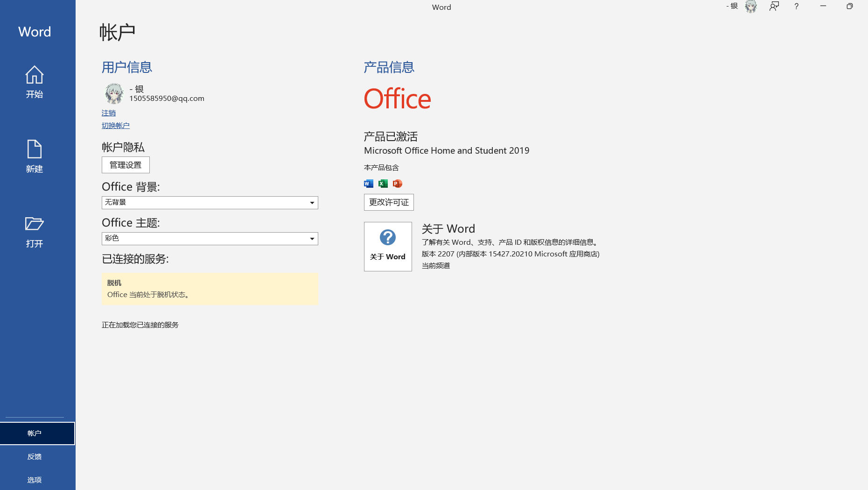Click the user avatar under 用户信息
868x490 pixels.
(x=114, y=93)
